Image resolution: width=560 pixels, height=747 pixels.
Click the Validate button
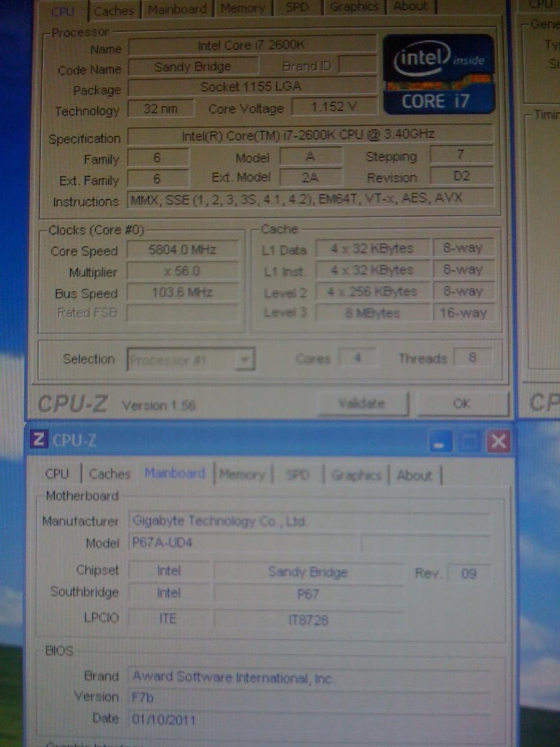coord(362,403)
